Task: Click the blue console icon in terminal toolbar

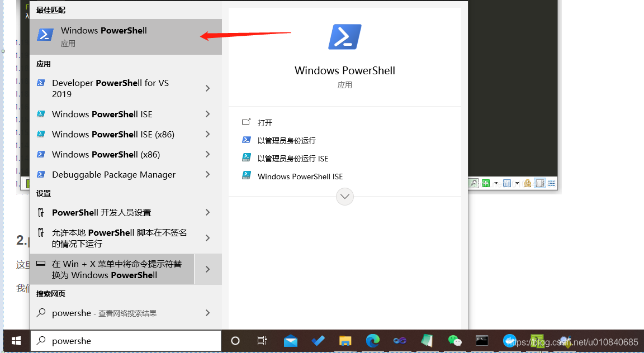Action: point(507,183)
